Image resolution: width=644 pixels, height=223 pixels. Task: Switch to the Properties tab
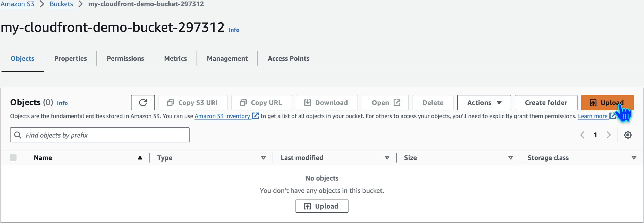[71, 59]
